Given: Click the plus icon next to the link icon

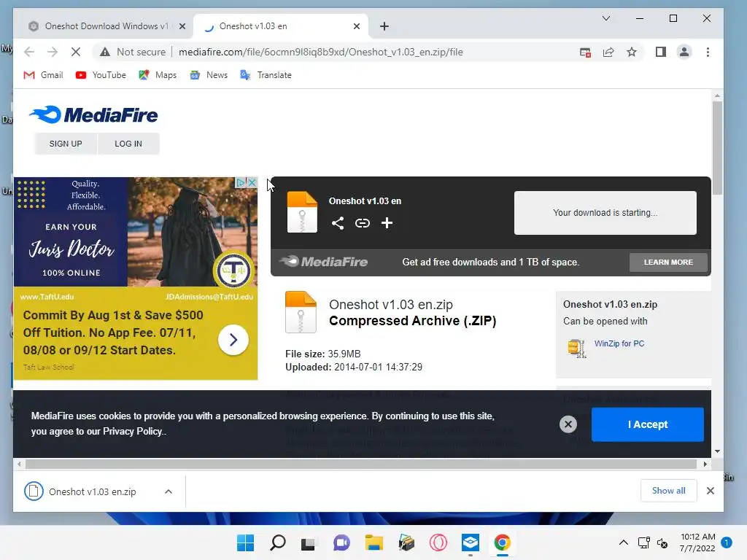Looking at the screenshot, I should coord(387,222).
